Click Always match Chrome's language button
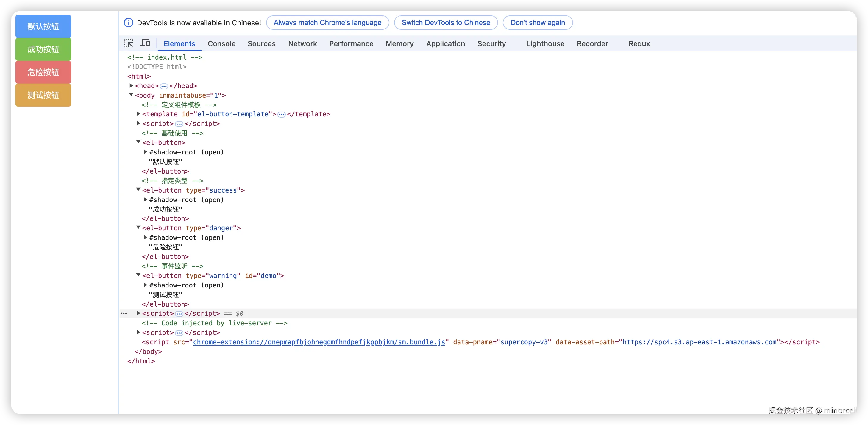The width and height of the screenshot is (868, 425). point(327,23)
